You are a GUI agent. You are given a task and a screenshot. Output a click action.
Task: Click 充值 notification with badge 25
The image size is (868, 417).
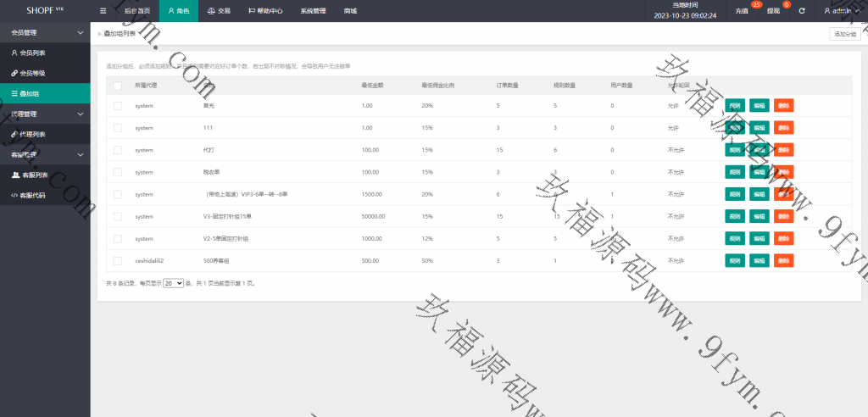click(742, 11)
